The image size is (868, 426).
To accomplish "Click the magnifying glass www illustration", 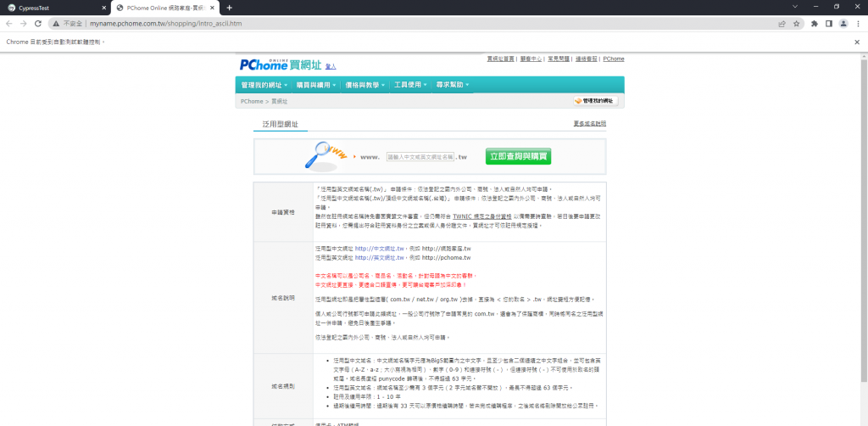I will [326, 155].
